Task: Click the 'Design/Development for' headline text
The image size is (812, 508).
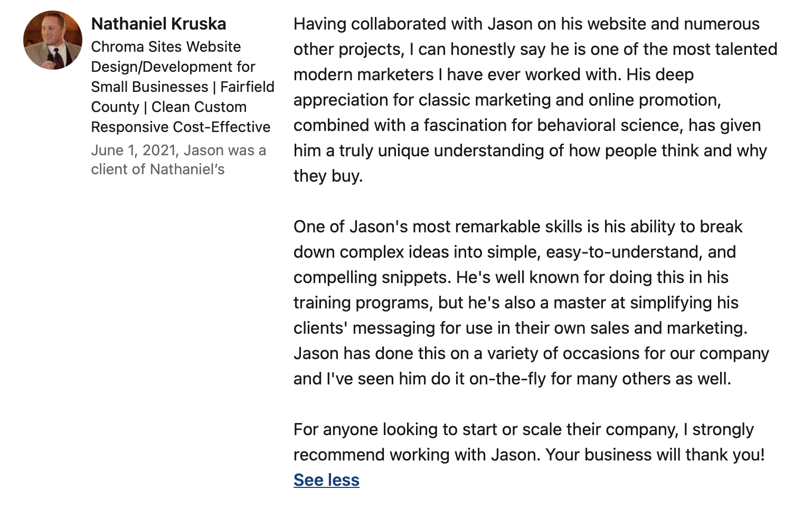Action: coord(173,67)
